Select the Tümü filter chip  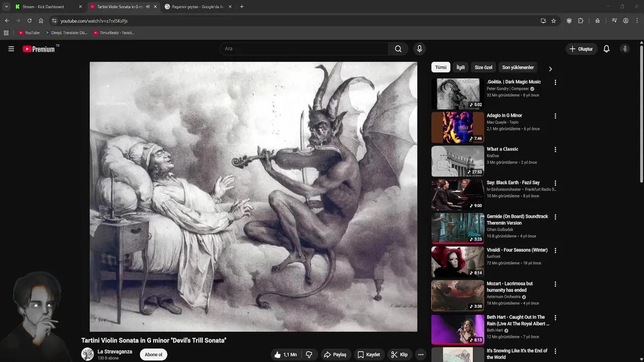[441, 67]
